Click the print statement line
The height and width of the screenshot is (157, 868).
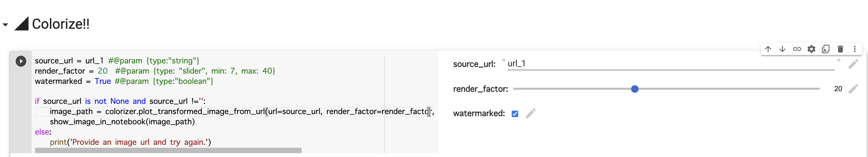[130, 142]
